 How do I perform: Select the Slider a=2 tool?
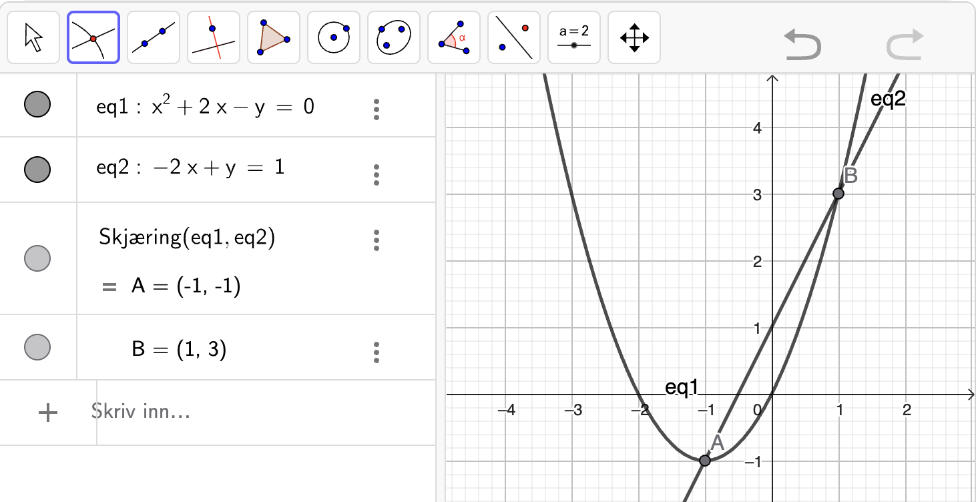[574, 37]
